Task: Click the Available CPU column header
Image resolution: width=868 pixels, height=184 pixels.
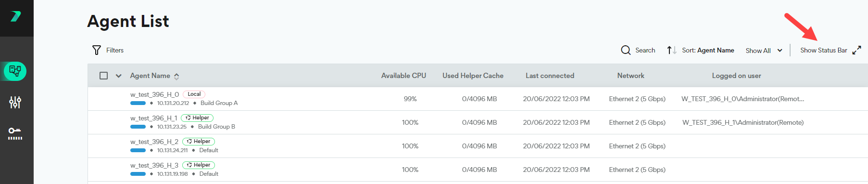Action: point(403,76)
